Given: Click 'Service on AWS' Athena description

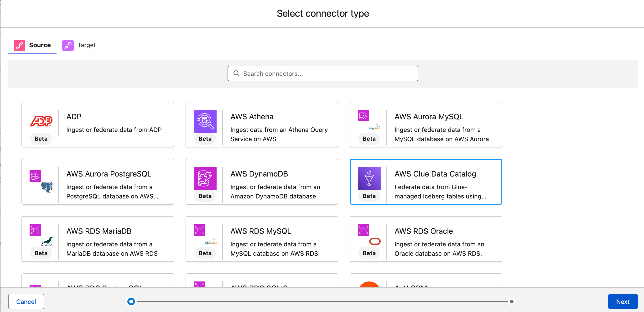Looking at the screenshot, I should (253, 139).
